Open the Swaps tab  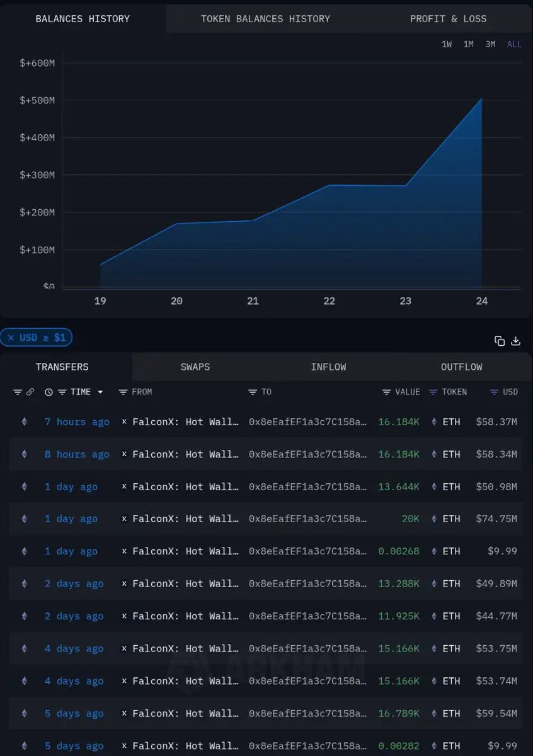[195, 367]
